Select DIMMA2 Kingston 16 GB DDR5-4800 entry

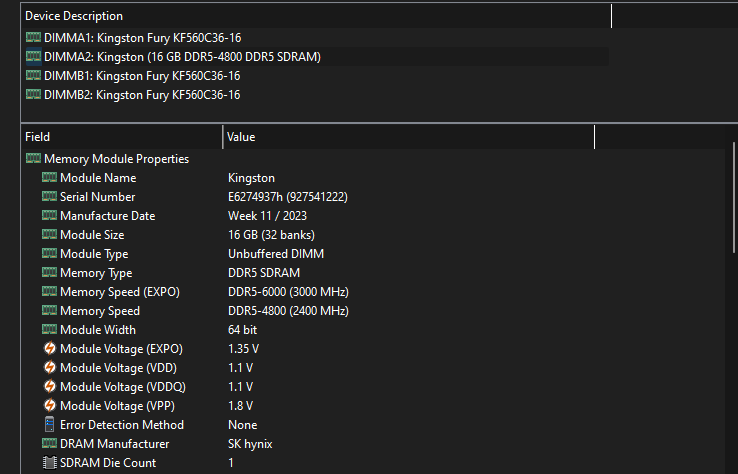click(x=182, y=57)
